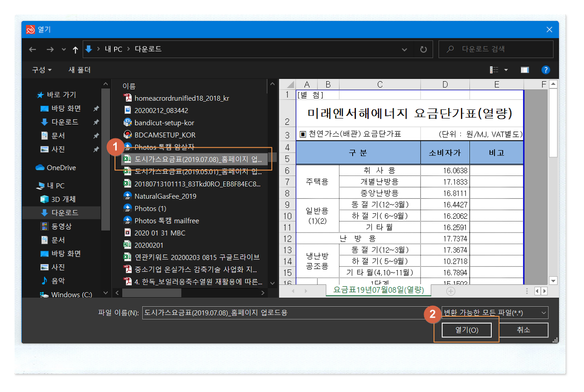Screen dimensions: 584x392
Task: Click preview vertical scrollbar down arrow
Action: point(553,281)
